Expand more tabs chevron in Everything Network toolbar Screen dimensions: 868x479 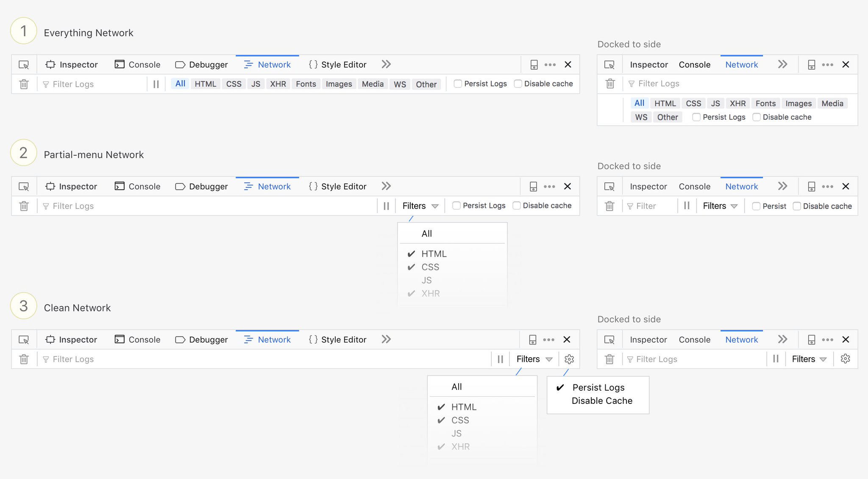[386, 64]
